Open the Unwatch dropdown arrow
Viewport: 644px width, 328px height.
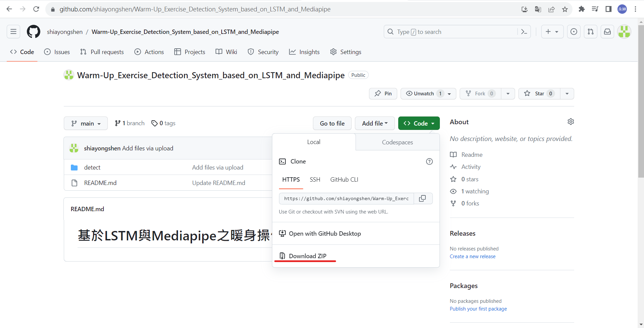pos(450,94)
